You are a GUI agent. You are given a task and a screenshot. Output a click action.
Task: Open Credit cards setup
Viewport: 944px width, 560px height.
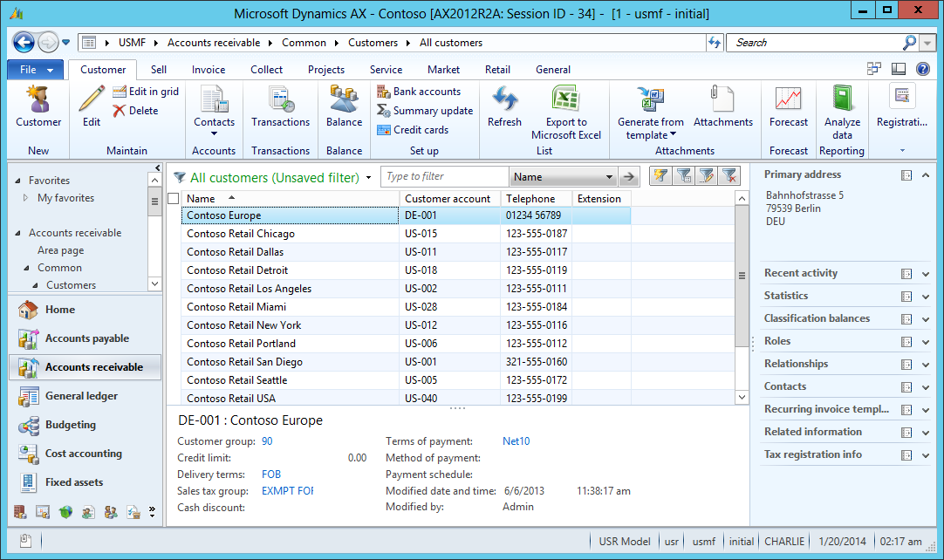point(413,130)
